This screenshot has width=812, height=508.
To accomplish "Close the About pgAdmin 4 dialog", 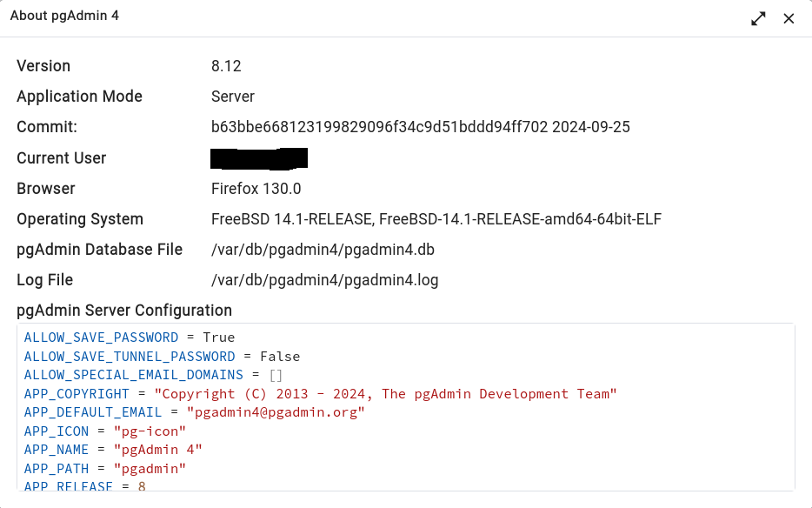I will pos(789,18).
